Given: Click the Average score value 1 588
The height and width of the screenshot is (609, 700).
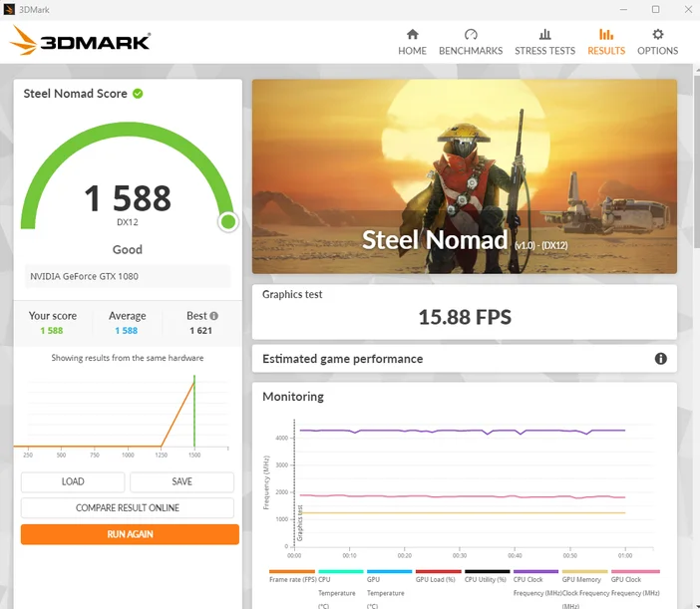Looking at the screenshot, I should point(127,331).
